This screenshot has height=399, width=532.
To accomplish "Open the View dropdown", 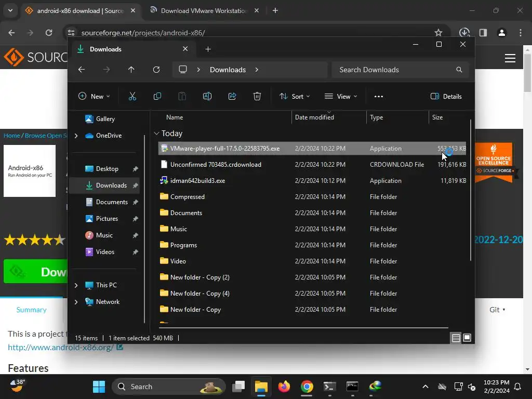I will 341,96.
